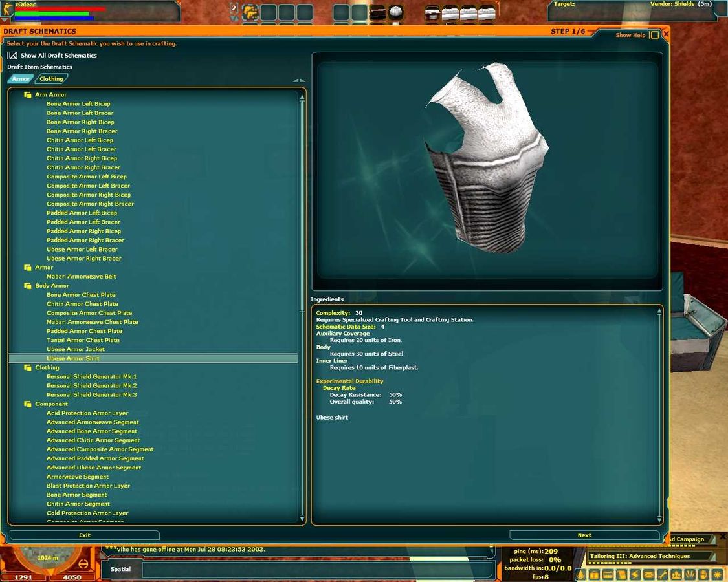Collapse the Body Armor folder
Viewport: 728px width, 582px height.
pos(28,286)
